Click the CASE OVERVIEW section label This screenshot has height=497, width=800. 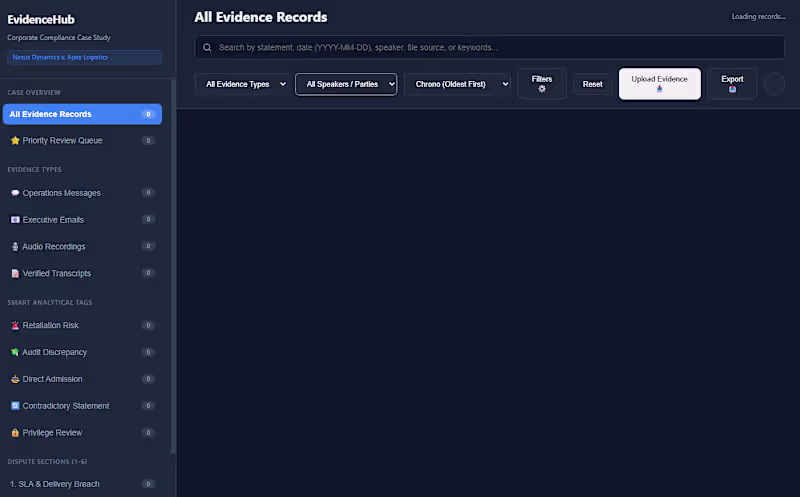34,92
